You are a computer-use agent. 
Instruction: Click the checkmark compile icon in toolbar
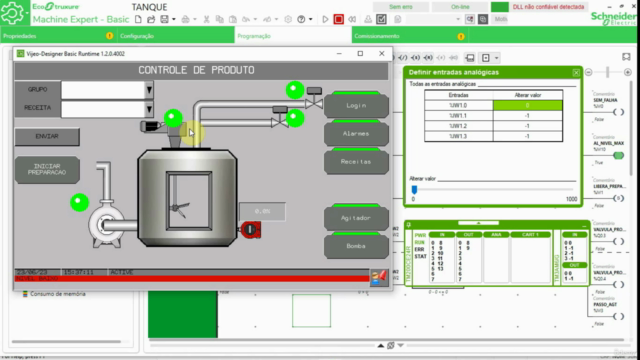pos(381,19)
